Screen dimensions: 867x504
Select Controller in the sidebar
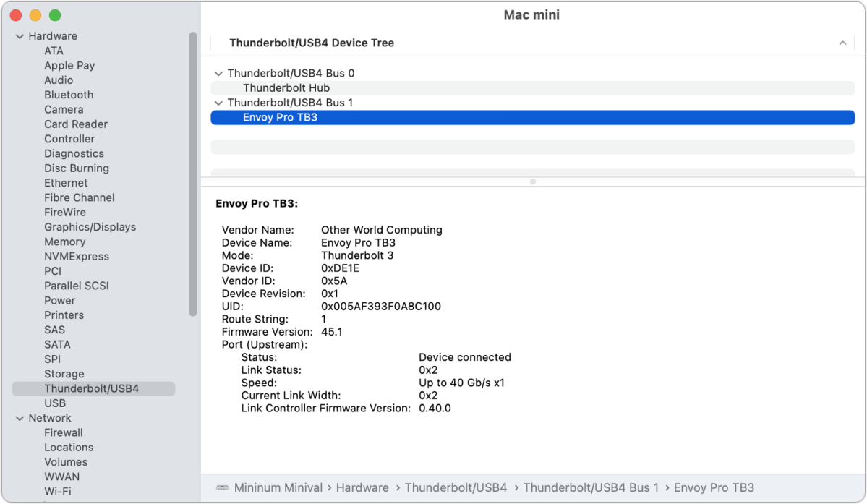(69, 139)
